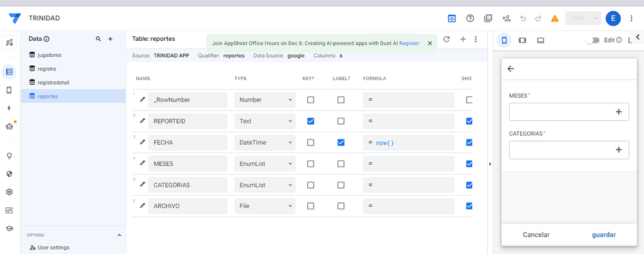Uncheck KEY box for REPORTEID
Viewport: 644px width, 254px height.
click(x=310, y=121)
